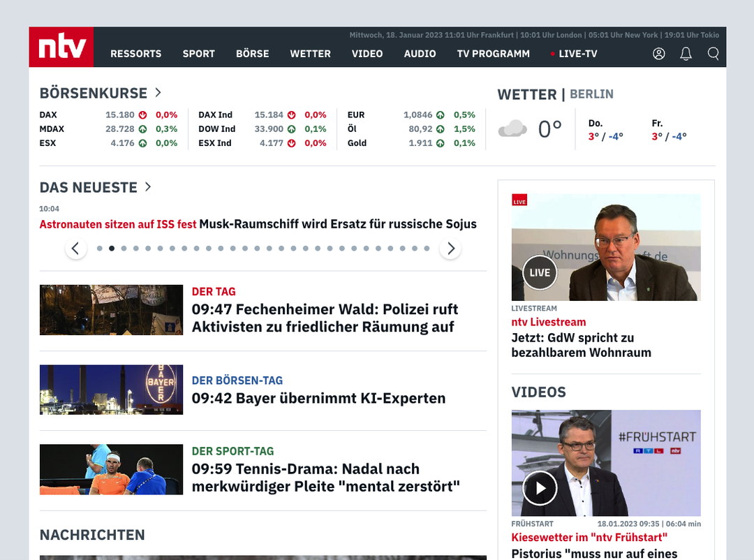Open the WETTER heading link
Screen dimensions: 754x560
(527, 94)
